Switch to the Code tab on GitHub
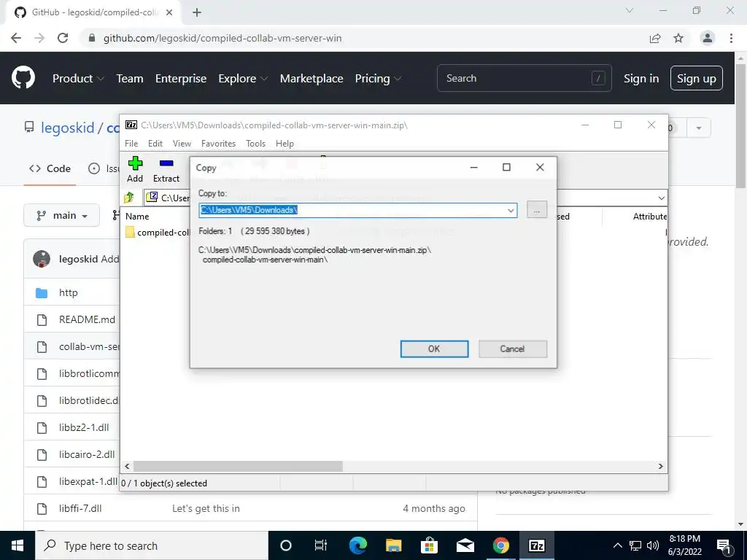 tap(50, 168)
